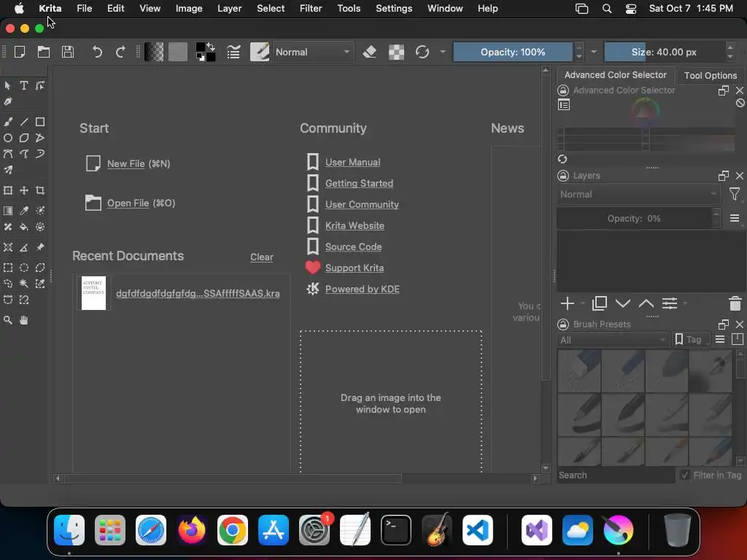The width and height of the screenshot is (747, 560).
Task: Click the New File link
Action: pyautogui.click(x=125, y=164)
